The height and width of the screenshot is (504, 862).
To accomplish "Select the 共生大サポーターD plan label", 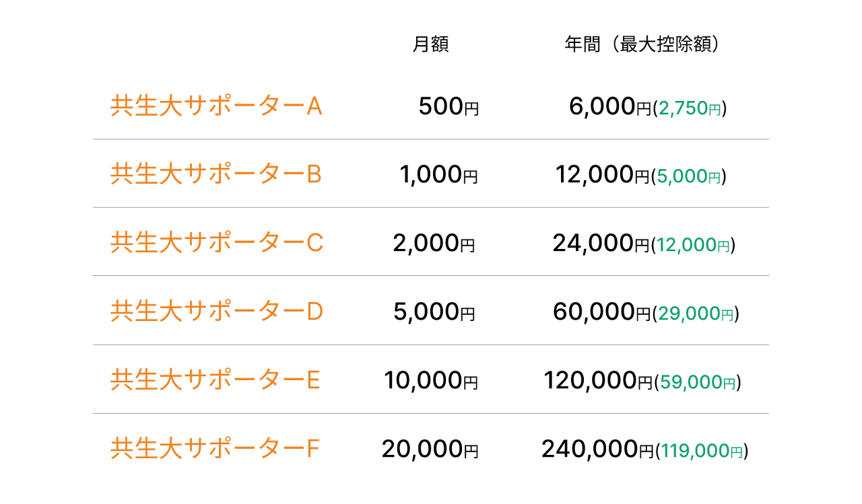I will pyautogui.click(x=217, y=312).
